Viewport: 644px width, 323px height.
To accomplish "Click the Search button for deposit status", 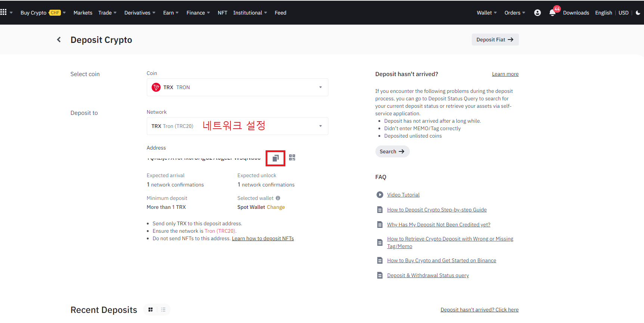I will [392, 151].
